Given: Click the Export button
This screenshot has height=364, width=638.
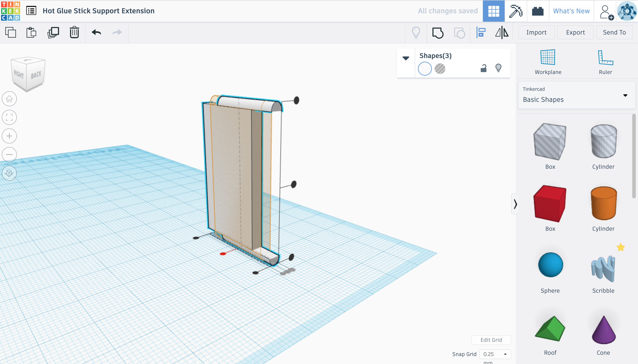Looking at the screenshot, I should 575,32.
